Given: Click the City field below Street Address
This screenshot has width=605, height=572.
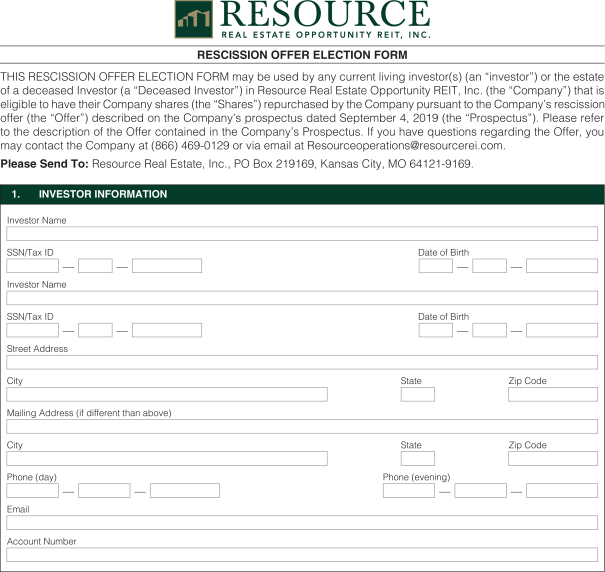Looking at the screenshot, I should coord(167,394).
